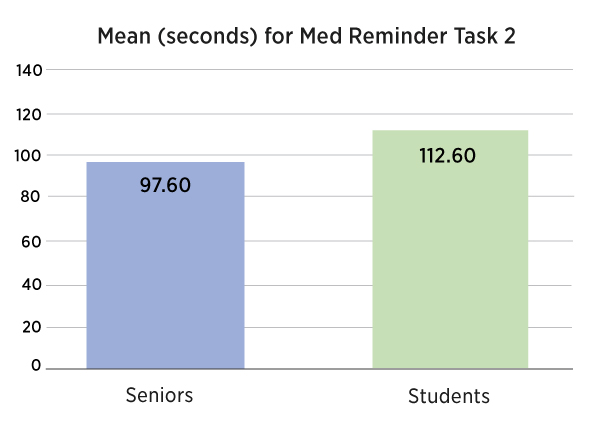The width and height of the screenshot is (600, 426).
Task: Click the 120 y-axis tick label
Action: (28, 114)
